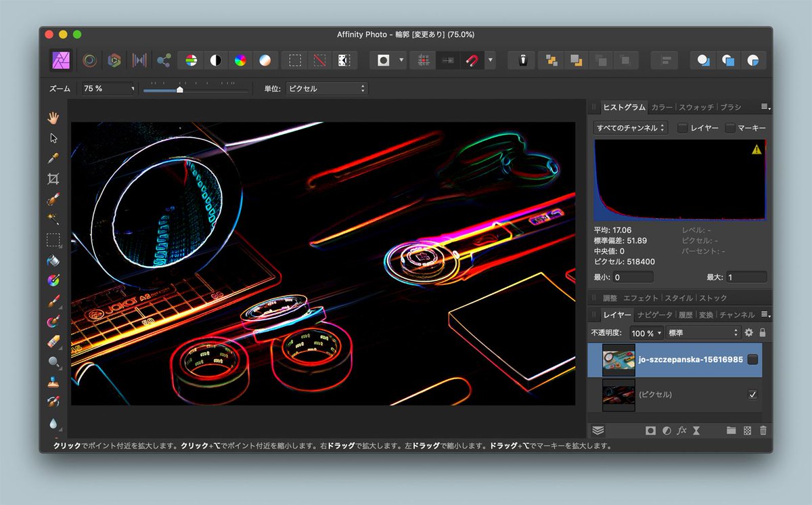Apply Auto Contrast from the toolbar

215,60
